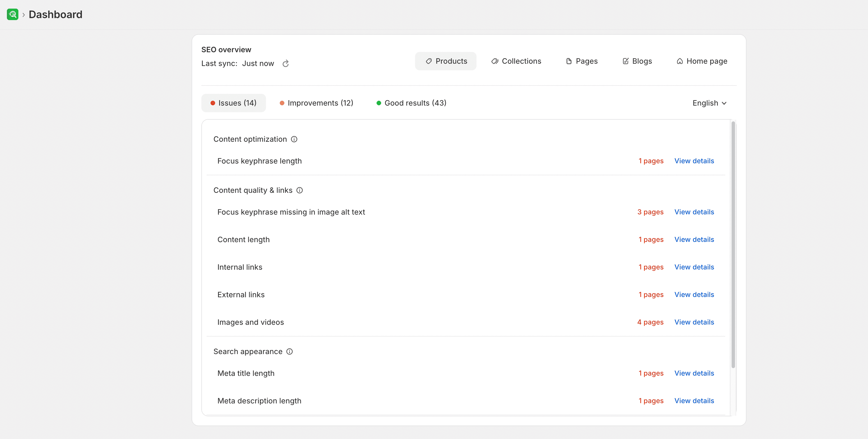View details for Meta title length
The height and width of the screenshot is (439, 868).
[694, 374]
